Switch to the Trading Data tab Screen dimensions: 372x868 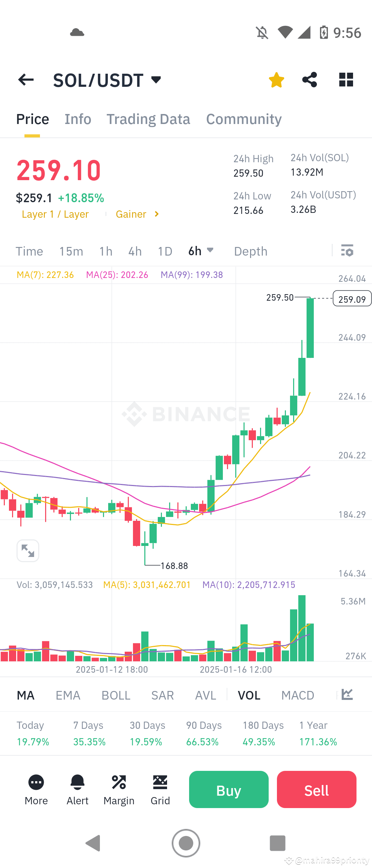coord(148,118)
